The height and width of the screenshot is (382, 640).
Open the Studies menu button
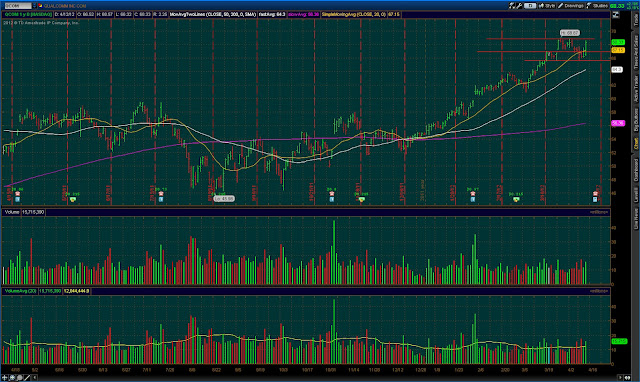click(x=597, y=6)
